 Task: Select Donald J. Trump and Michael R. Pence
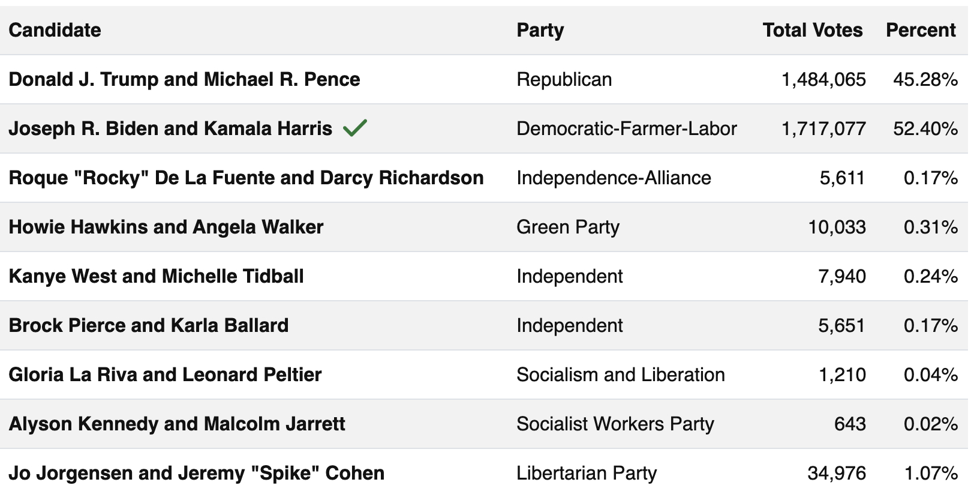[184, 79]
